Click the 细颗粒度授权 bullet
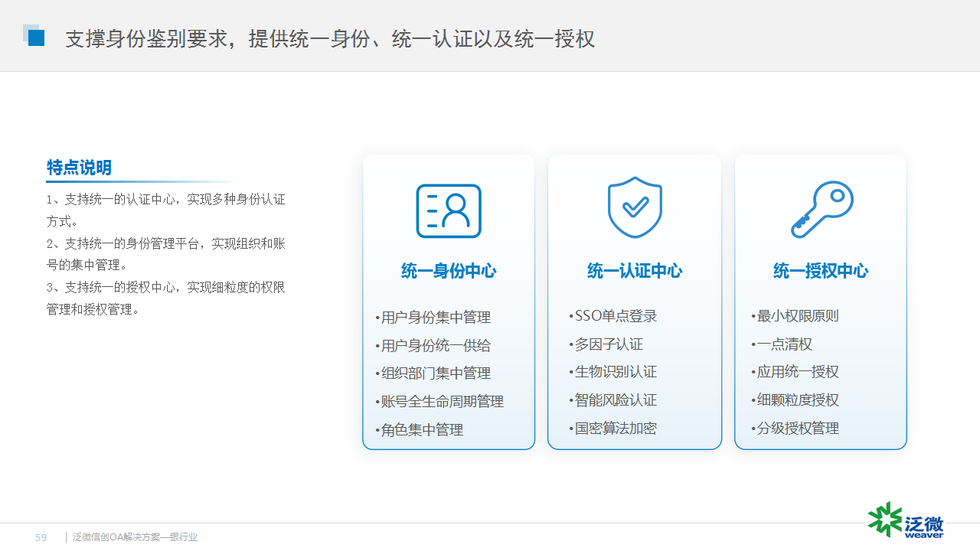This screenshot has width=980, height=551. (795, 400)
